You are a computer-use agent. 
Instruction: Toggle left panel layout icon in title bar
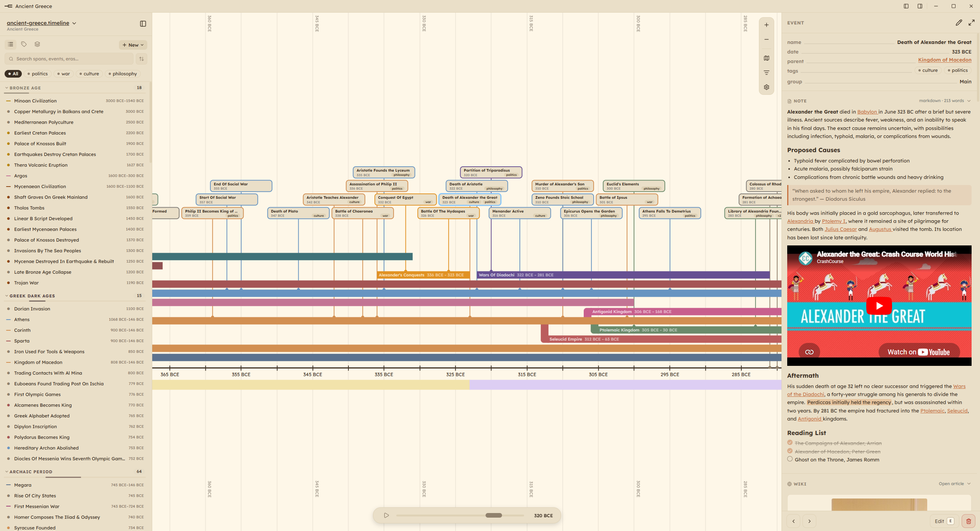coord(906,6)
